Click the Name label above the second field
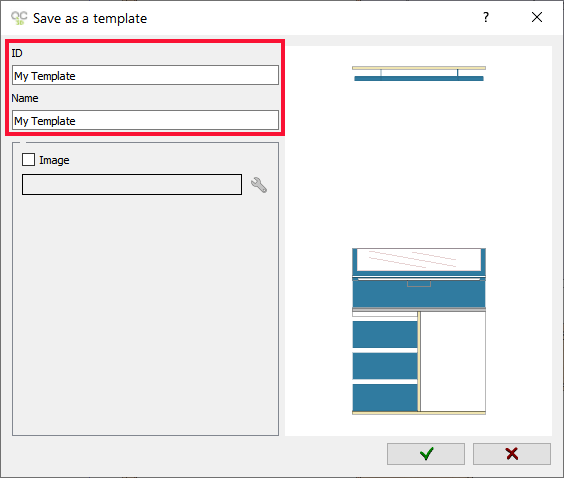Screen dimensions: 564x478 click(x=25, y=98)
